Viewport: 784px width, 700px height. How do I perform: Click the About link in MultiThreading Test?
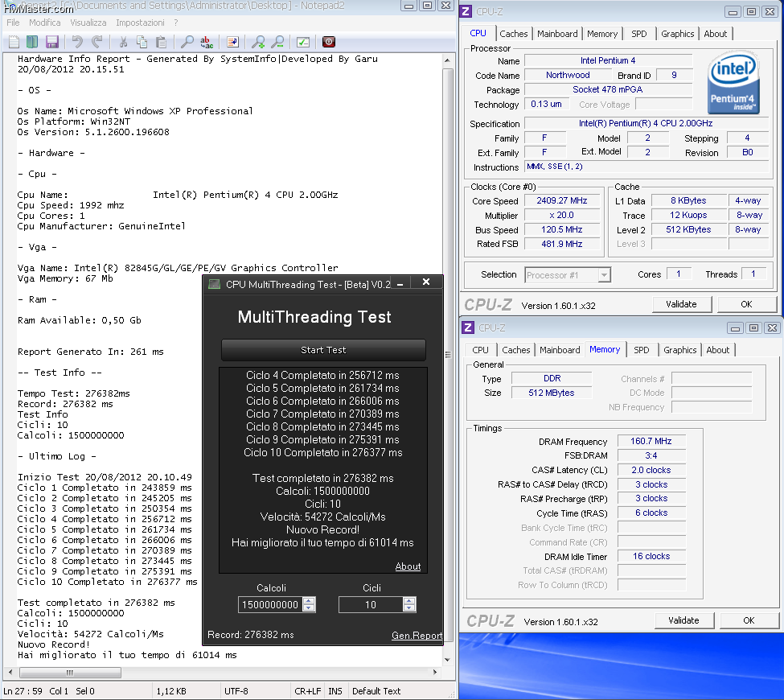pyautogui.click(x=408, y=566)
